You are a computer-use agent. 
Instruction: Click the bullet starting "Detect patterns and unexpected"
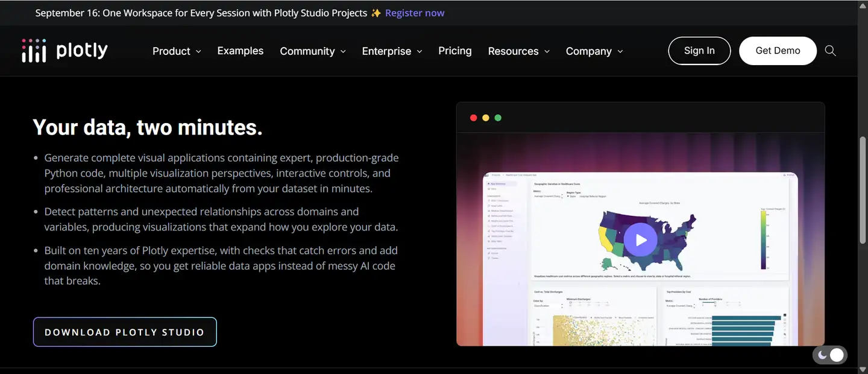(x=221, y=220)
